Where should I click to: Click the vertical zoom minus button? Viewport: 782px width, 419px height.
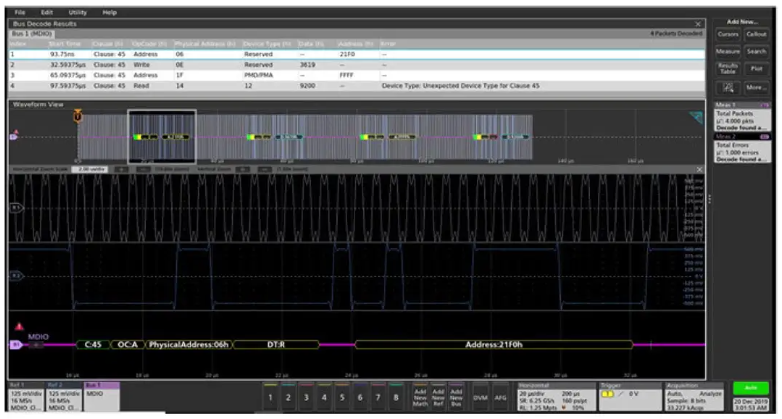click(x=264, y=170)
